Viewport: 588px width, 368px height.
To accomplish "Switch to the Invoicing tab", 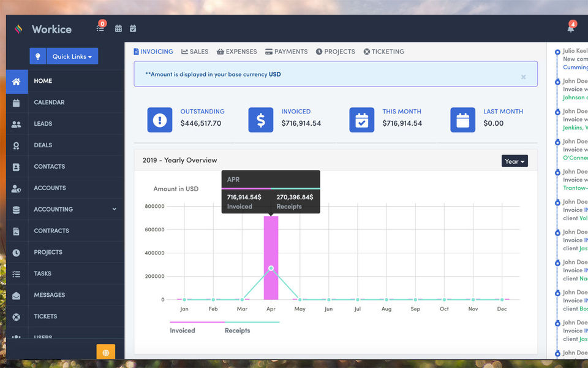I will [x=153, y=52].
